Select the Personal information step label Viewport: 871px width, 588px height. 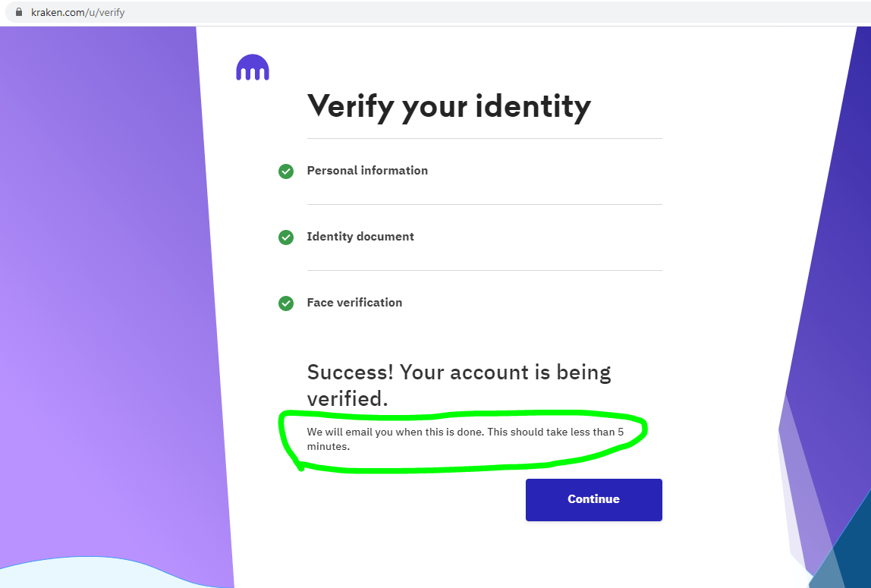click(x=367, y=171)
